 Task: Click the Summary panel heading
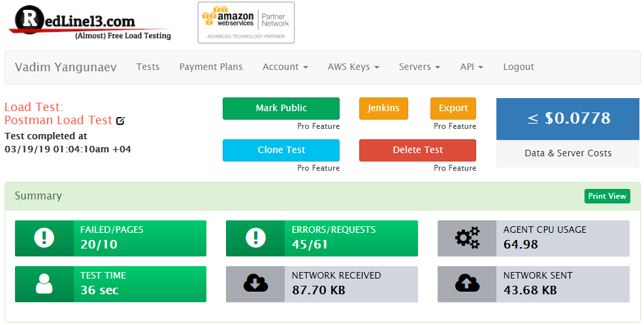pos(38,196)
